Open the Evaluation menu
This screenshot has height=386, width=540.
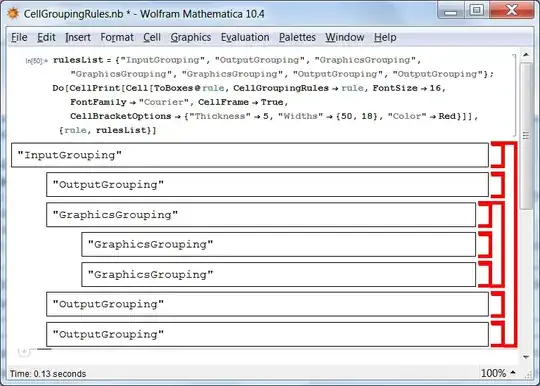pyautogui.click(x=245, y=37)
